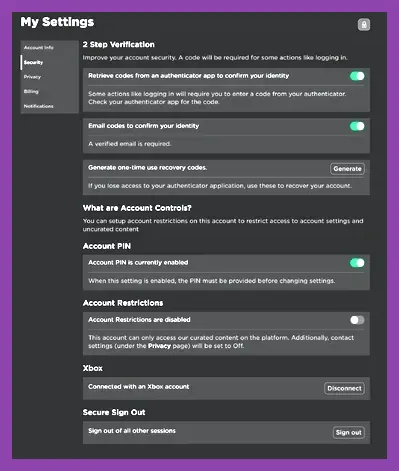Click the 'Secure Sign Out' heading
This screenshot has height=471, width=399.
tap(114, 412)
